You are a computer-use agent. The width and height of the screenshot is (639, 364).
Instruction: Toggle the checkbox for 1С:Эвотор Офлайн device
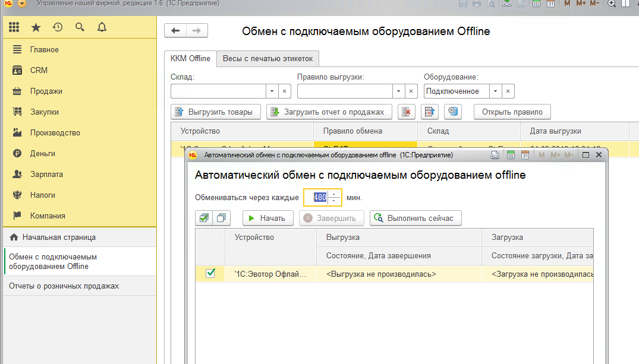(x=210, y=273)
